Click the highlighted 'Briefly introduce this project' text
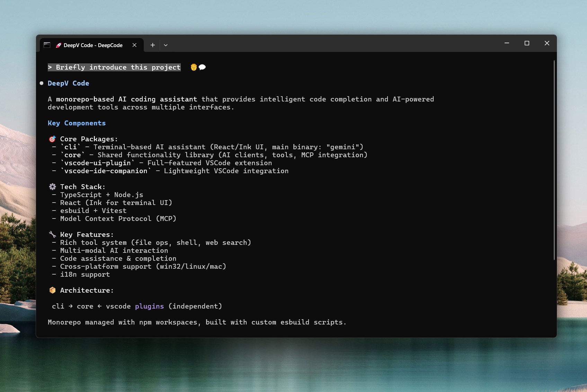This screenshot has width=587, height=392. tap(114, 67)
